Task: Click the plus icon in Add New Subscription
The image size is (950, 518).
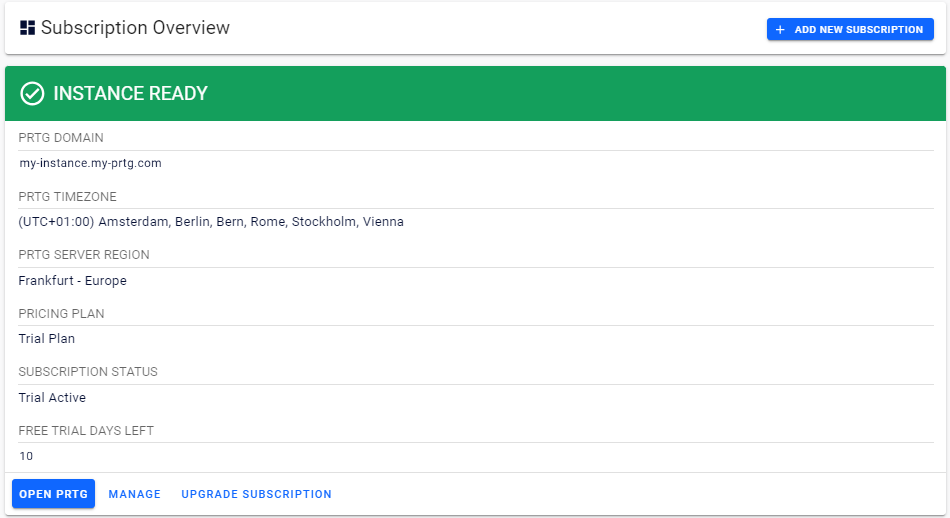Action: [781, 30]
